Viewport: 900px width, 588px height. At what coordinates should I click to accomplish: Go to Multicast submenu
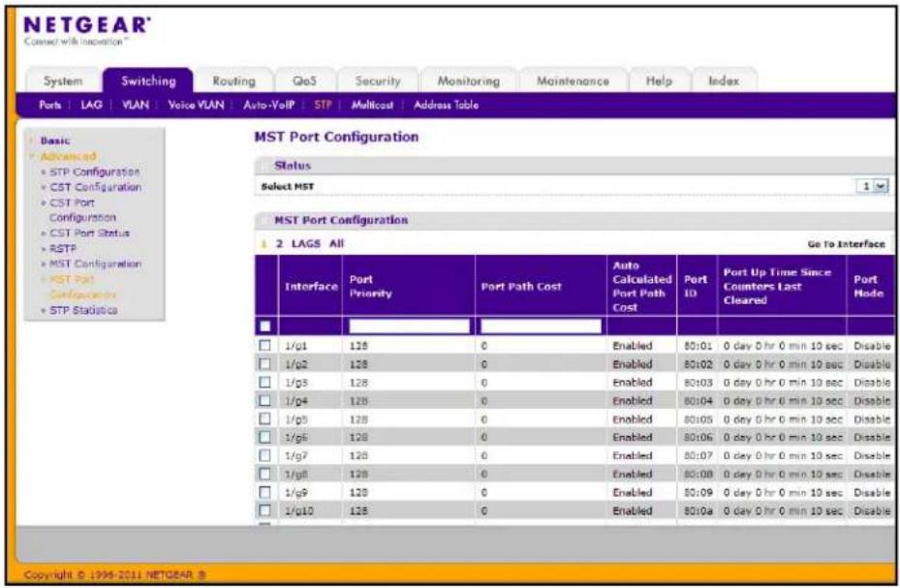372,105
